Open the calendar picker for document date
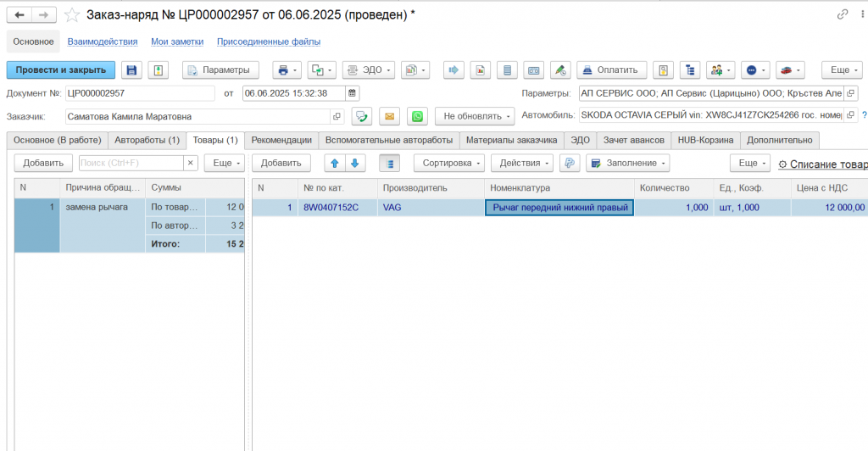The height and width of the screenshot is (451, 868). (x=353, y=93)
